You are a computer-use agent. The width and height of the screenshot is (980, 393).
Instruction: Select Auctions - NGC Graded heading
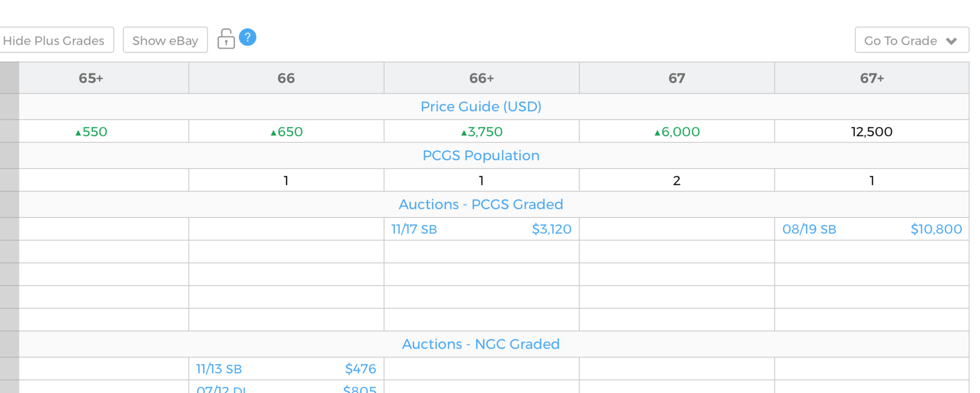click(481, 344)
